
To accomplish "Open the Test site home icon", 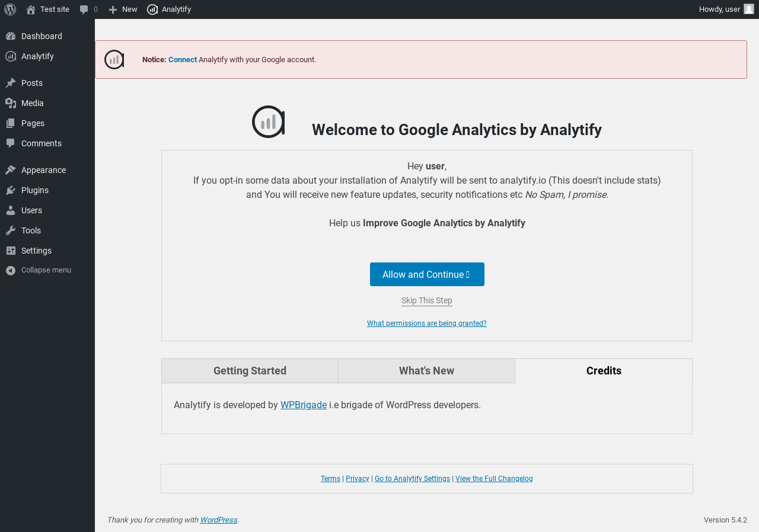I will (31, 9).
